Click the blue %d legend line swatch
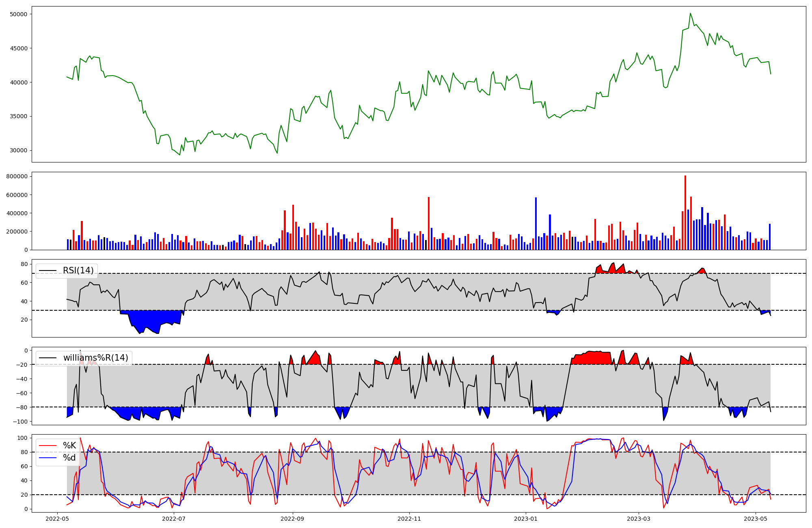Screen dimensions: 812x528 (48, 458)
